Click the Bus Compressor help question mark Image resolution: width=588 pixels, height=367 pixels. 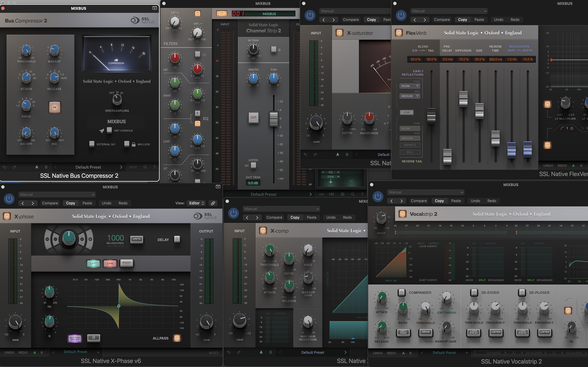(x=155, y=167)
